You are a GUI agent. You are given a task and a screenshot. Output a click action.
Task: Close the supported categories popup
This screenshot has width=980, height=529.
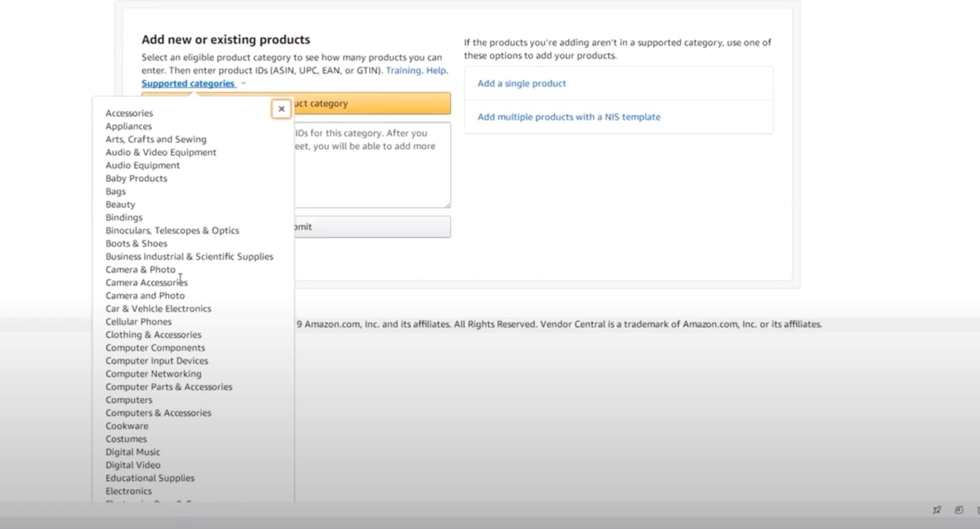pos(281,109)
